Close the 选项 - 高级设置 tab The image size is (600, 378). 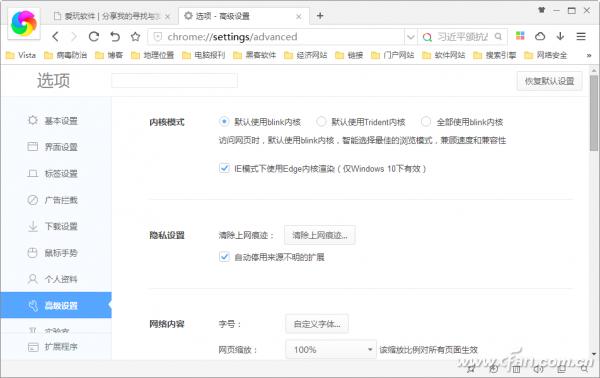(299, 16)
